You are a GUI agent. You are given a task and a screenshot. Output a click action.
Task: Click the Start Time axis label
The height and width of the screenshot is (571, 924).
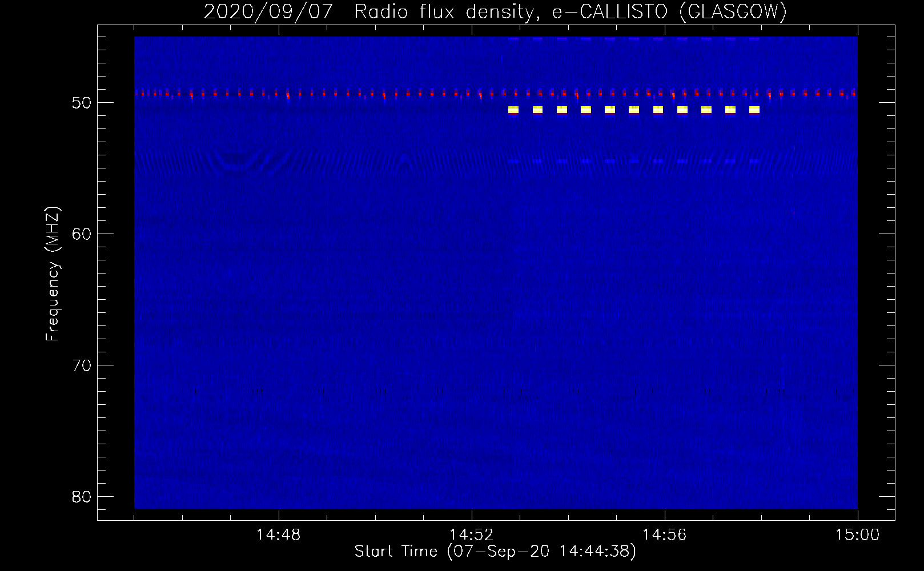click(x=495, y=552)
